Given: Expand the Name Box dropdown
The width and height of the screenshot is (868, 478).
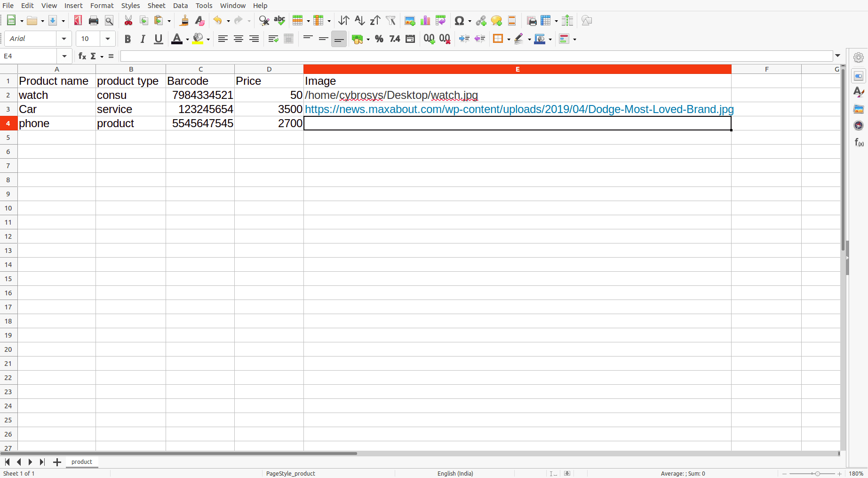Looking at the screenshot, I should tap(64, 56).
